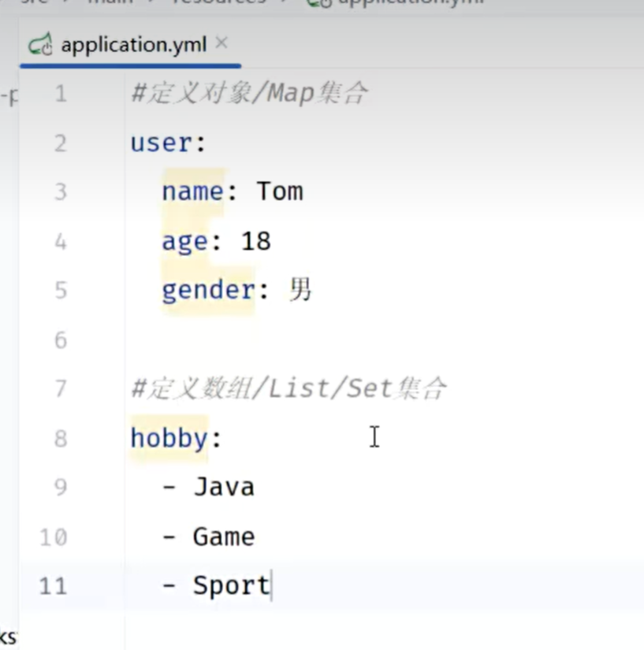Click line number 9 in the gutter
Screen dimensions: 644x650
tap(61, 487)
